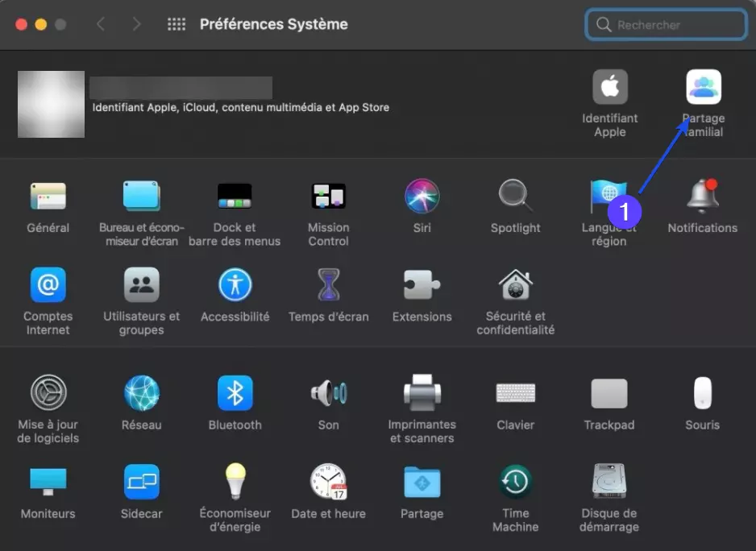Screen dimensions: 756x551
Task: Open Utilisateurs et groupes settings
Action: [141, 286]
